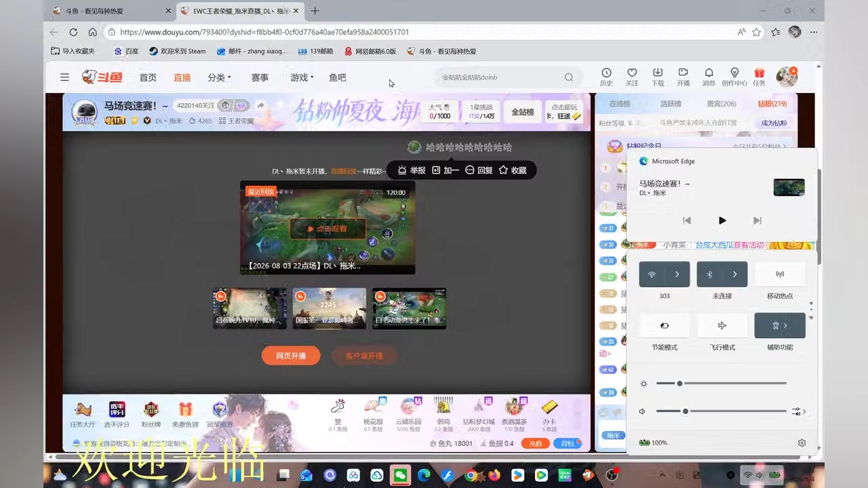Click 收藏 in the chat popup
Image resolution: width=868 pixels, height=488 pixels.
[513, 170]
